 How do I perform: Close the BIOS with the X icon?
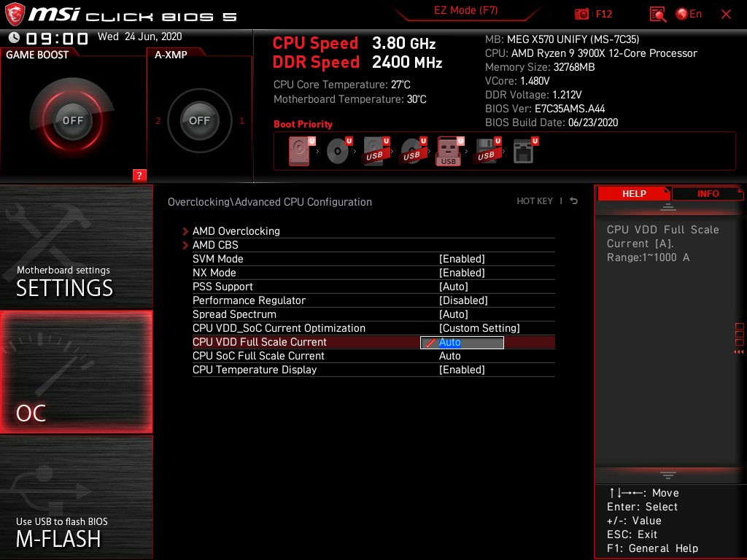click(726, 15)
